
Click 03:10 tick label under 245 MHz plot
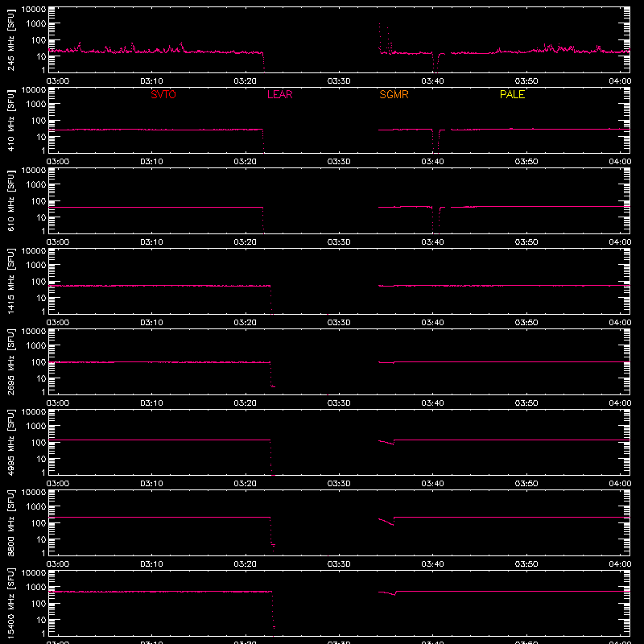point(151,81)
